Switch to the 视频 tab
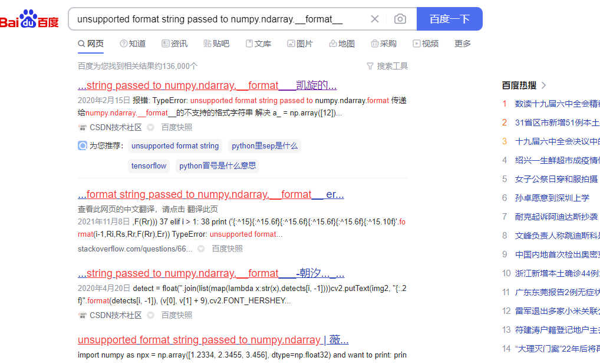The width and height of the screenshot is (600, 364). (426, 44)
